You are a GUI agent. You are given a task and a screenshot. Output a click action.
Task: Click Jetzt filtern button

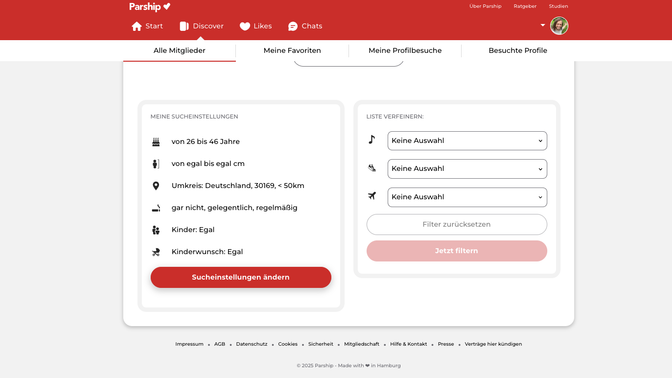[x=457, y=251]
